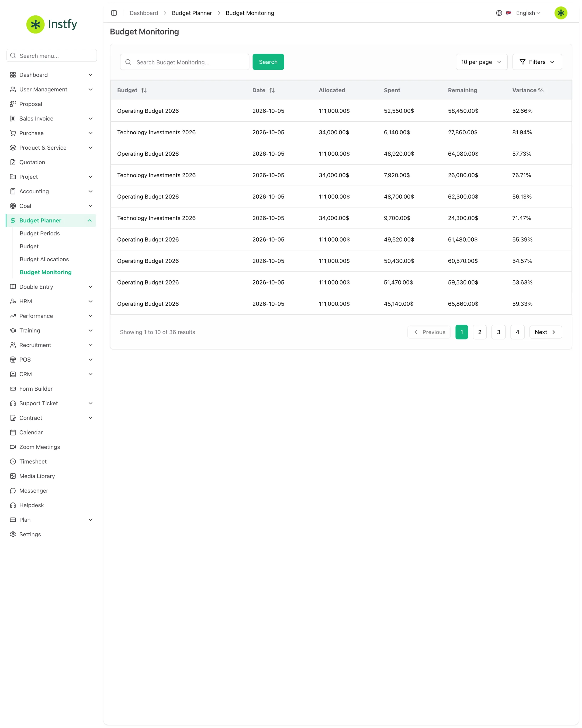Select Budget Monitoring submenu item
The height and width of the screenshot is (728, 582).
click(46, 272)
